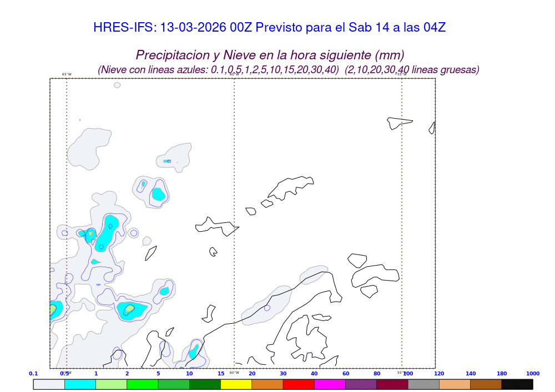Viewport: 555px width, 392px height.
Task: Click the 'Precipitacion y Nieve' subtitle
Action: (x=270, y=55)
